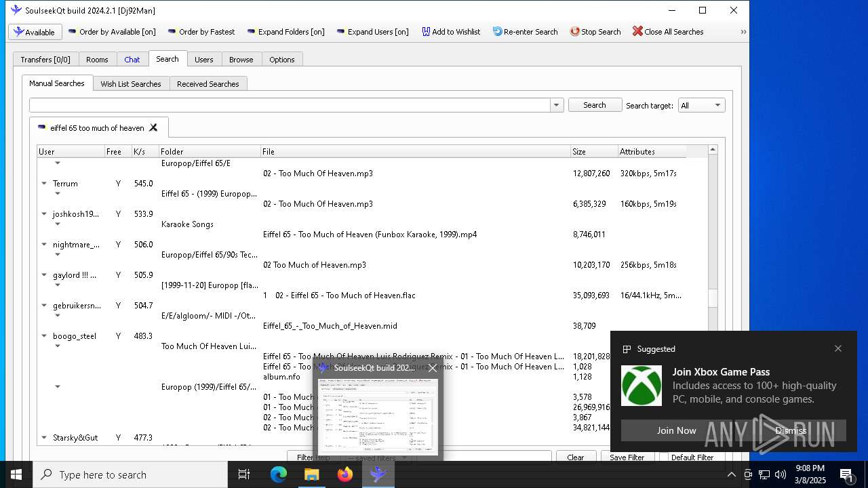Collapse the joshkosh19 user row
The width and height of the screenshot is (868, 488).
coord(44,214)
